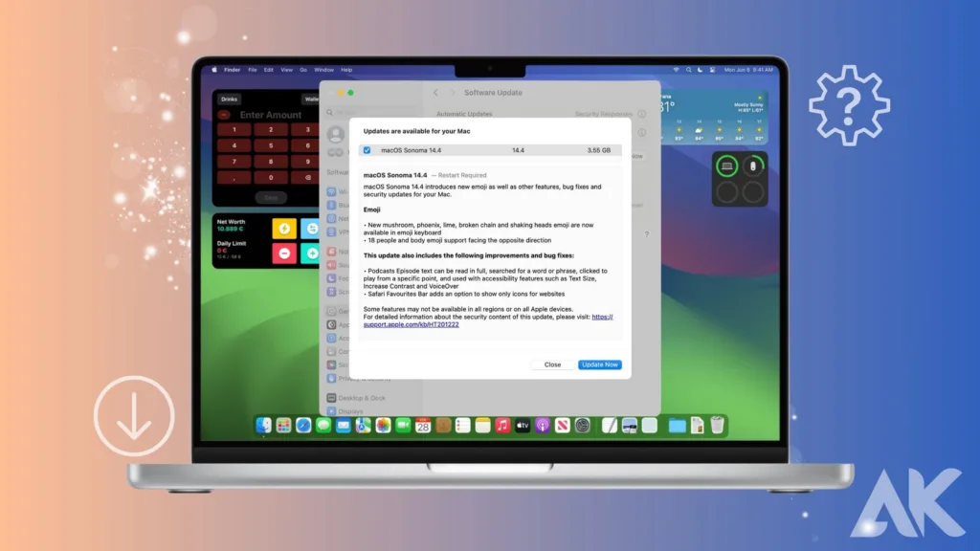
Task: Tap key 8 on the widget keypad
Action: tap(271, 162)
